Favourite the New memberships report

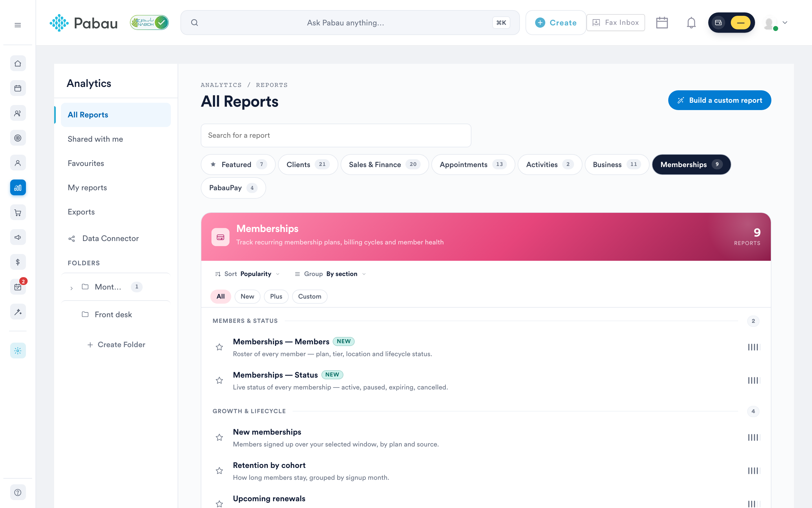pyautogui.click(x=219, y=437)
